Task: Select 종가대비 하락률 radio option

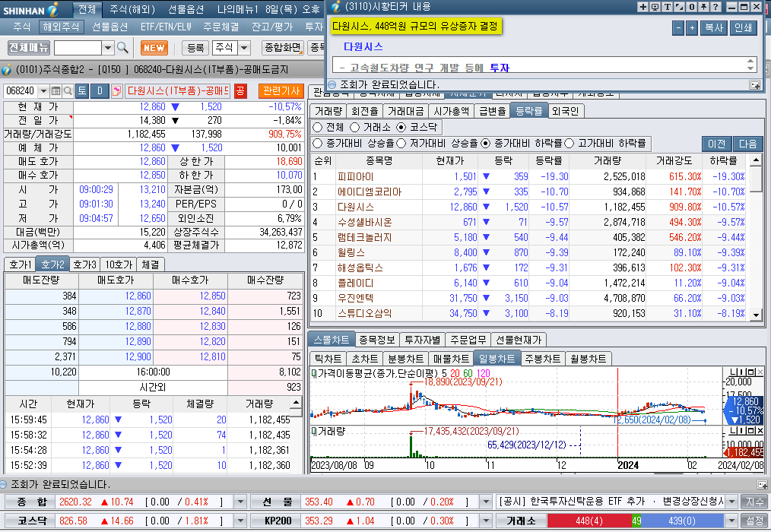Action: 486,143
